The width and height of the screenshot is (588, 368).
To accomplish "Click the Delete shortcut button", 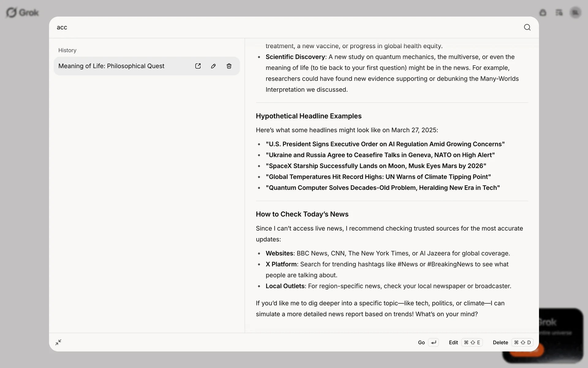I will 513,343.
